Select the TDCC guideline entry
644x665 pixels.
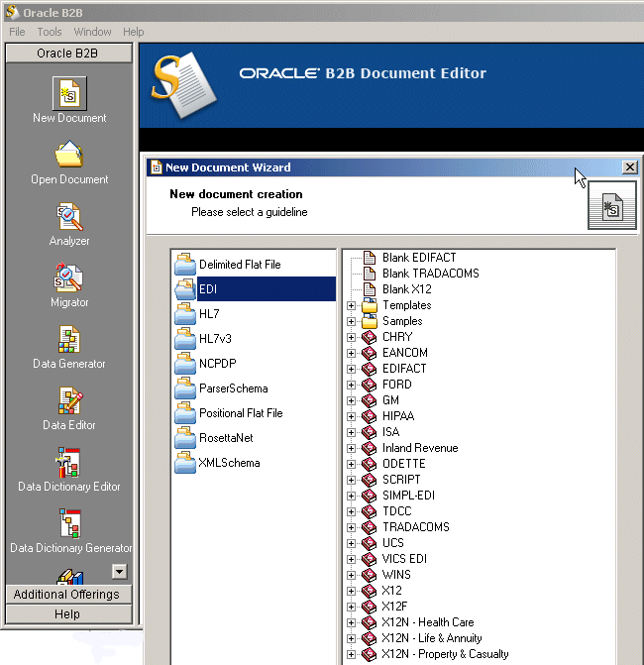click(397, 511)
